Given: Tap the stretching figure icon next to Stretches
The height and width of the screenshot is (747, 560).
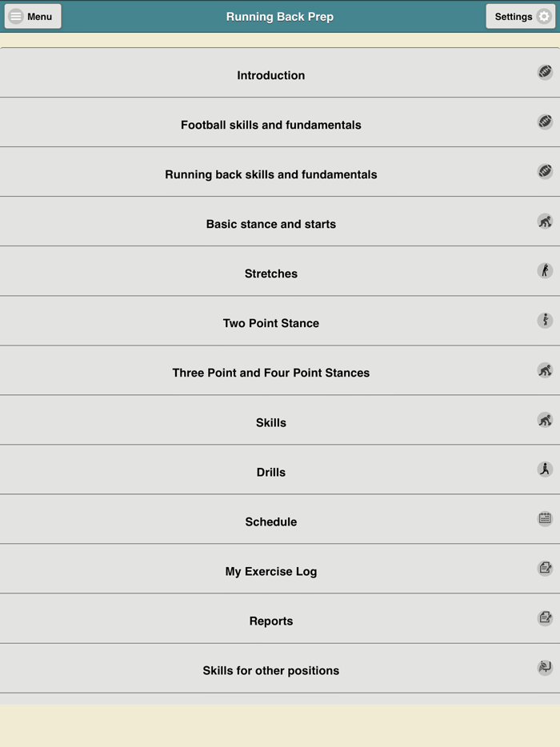Looking at the screenshot, I should click(545, 271).
